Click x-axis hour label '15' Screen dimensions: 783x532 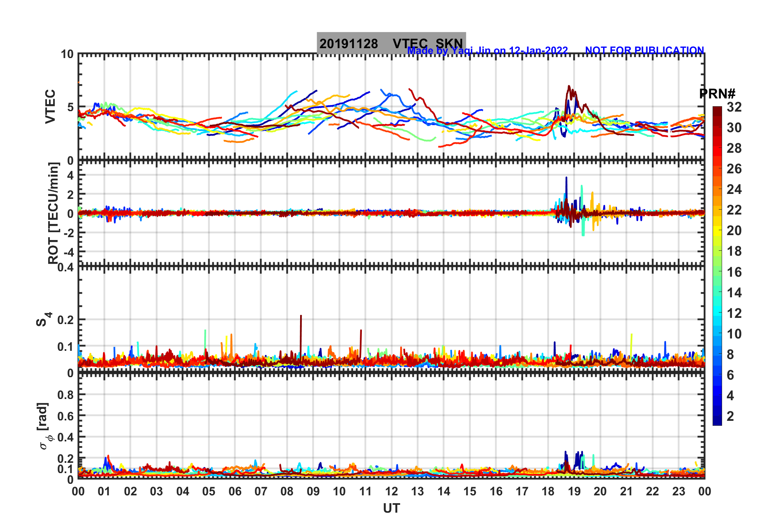point(470,492)
